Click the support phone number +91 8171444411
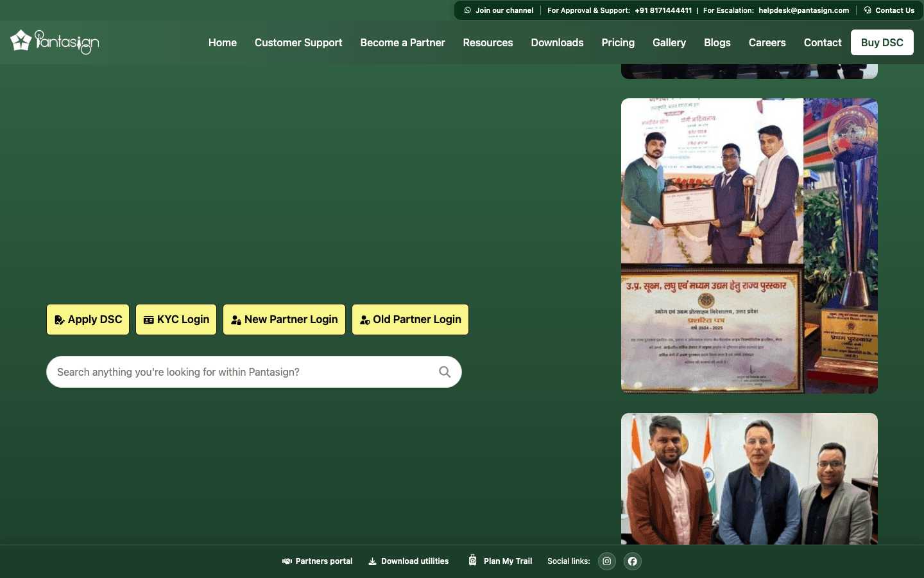This screenshot has height=578, width=924. (x=663, y=10)
